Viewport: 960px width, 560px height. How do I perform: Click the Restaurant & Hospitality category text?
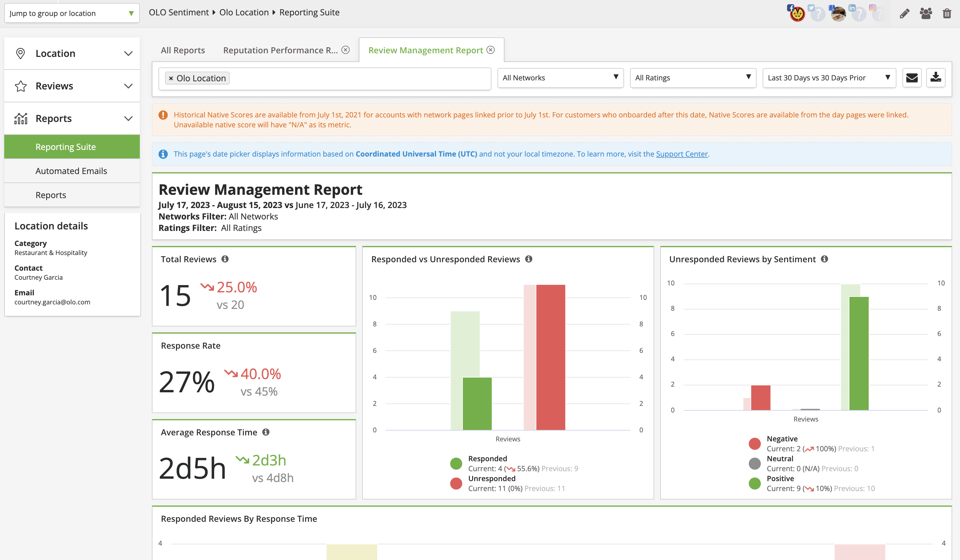coord(51,252)
